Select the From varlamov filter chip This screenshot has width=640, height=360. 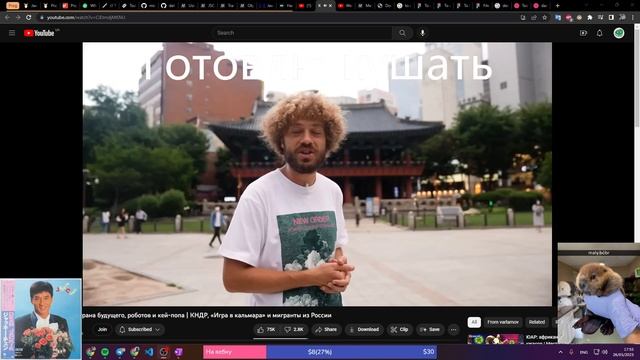[x=503, y=322]
